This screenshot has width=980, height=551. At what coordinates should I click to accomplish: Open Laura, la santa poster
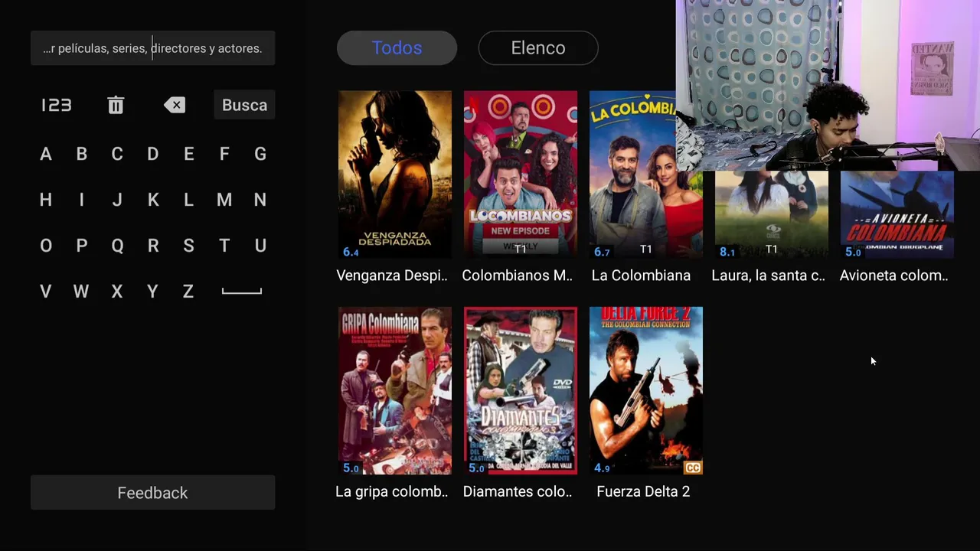pos(772,214)
